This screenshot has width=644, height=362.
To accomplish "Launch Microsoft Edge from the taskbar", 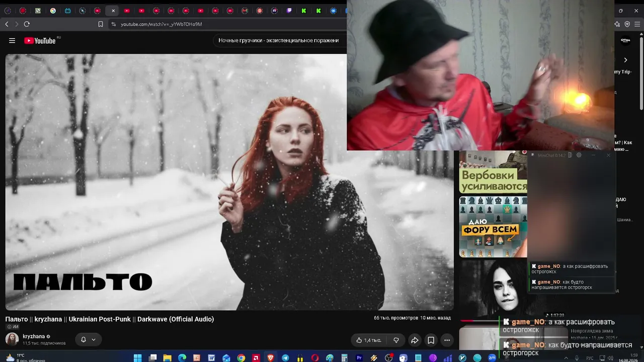I will pyautogui.click(x=182, y=358).
